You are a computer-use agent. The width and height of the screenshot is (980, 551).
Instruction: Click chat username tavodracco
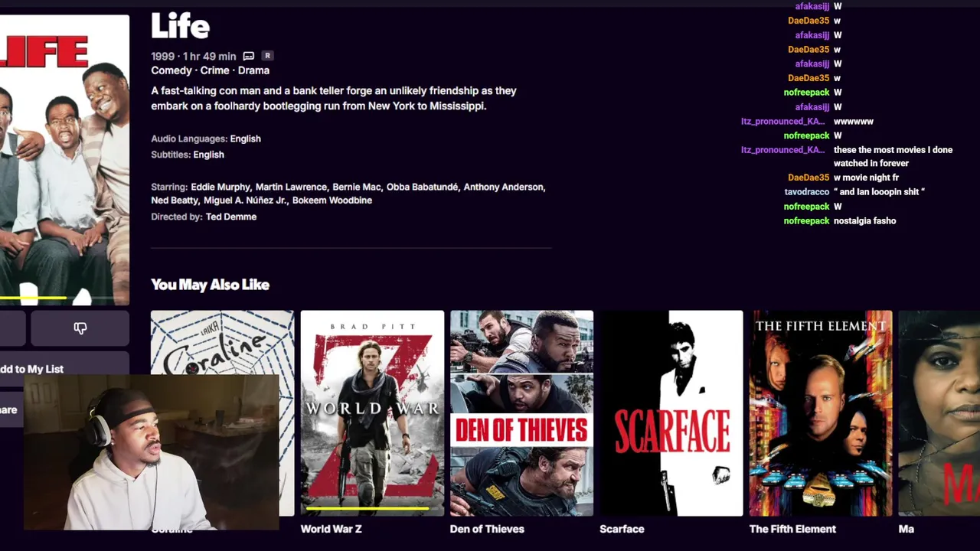(x=807, y=192)
